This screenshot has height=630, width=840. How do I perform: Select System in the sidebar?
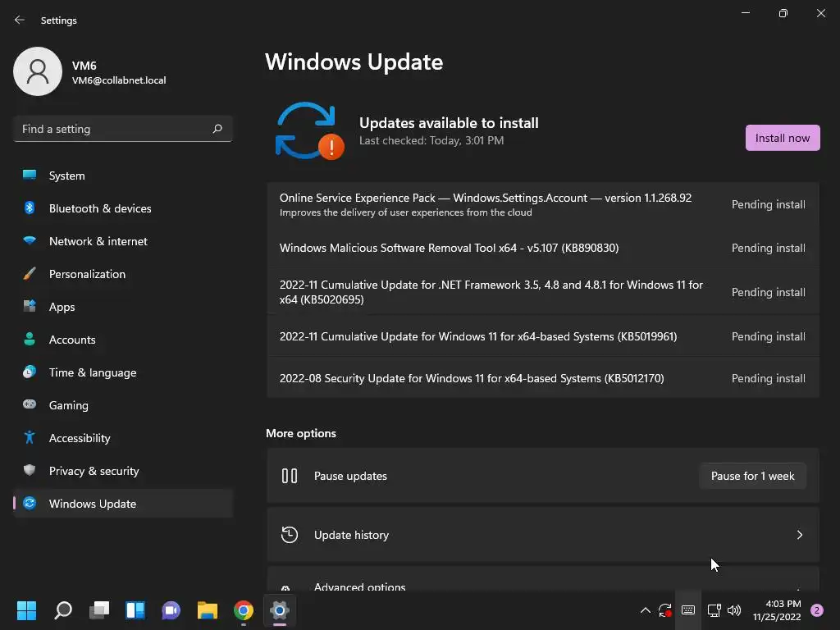pyautogui.click(x=123, y=176)
